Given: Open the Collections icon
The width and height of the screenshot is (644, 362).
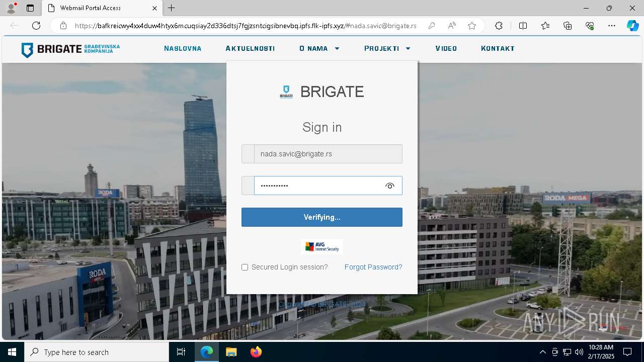Looking at the screenshot, I should click(x=568, y=26).
